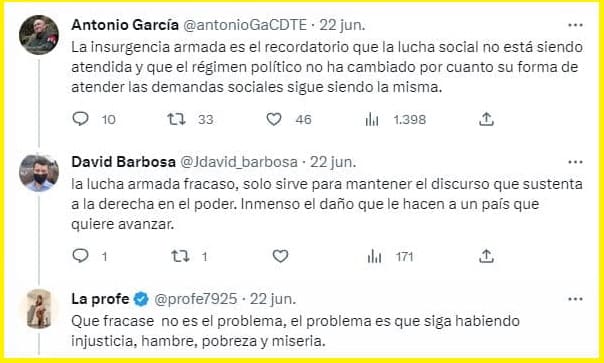Click La profe's verified badge
This screenshot has width=604, height=363.
[x=141, y=299]
